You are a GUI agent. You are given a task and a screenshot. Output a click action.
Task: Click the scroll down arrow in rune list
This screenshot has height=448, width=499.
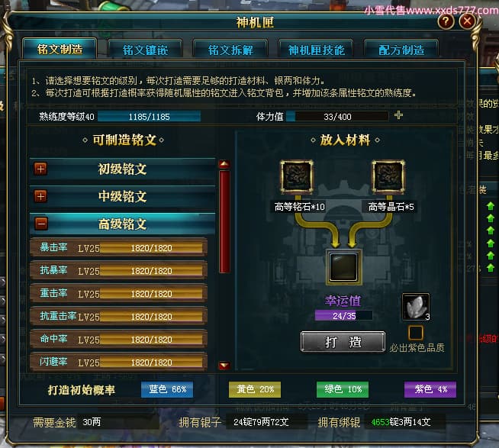224,366
